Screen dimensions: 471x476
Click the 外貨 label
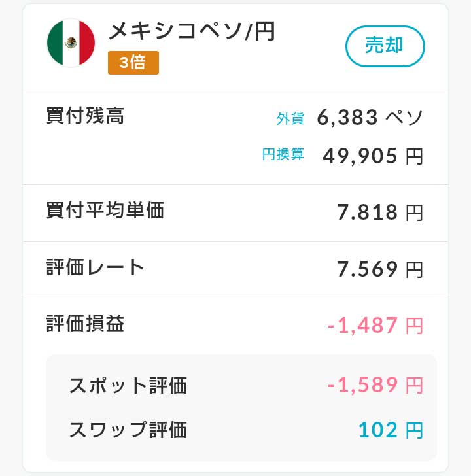point(290,118)
